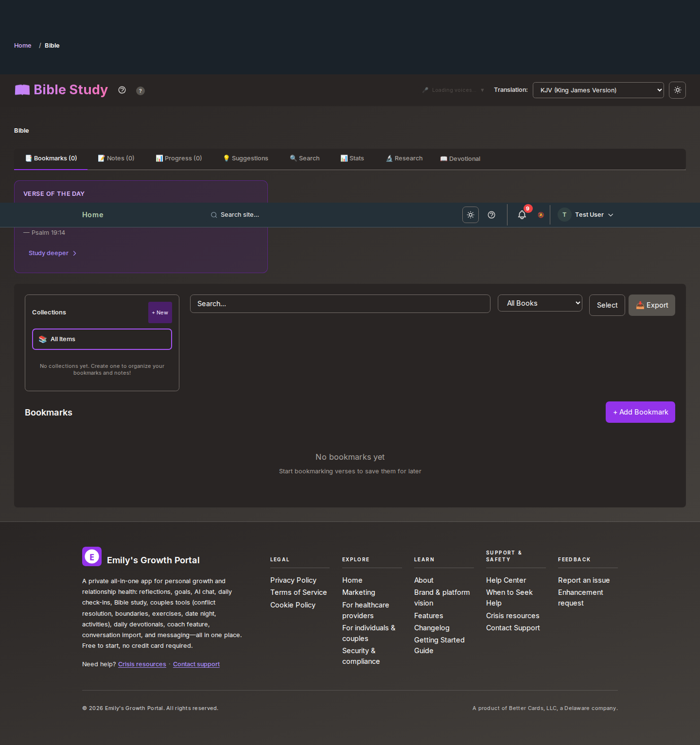The height and width of the screenshot is (745, 700).
Task: Switch to the Notes tab
Action: 116,158
